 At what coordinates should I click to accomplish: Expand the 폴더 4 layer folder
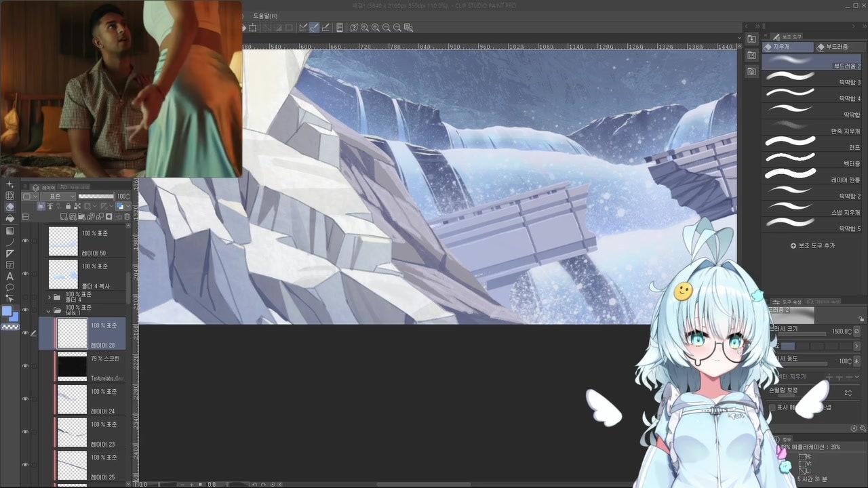click(50, 298)
